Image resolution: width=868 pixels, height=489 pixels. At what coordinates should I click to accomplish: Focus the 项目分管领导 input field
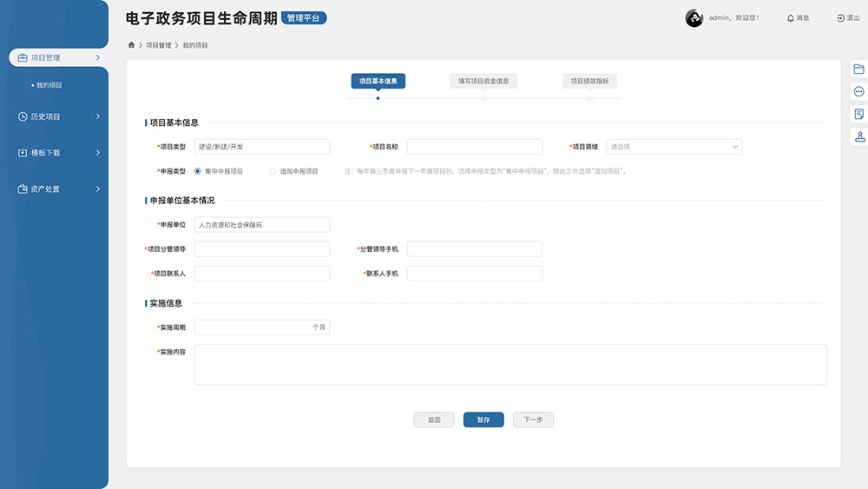coord(262,249)
